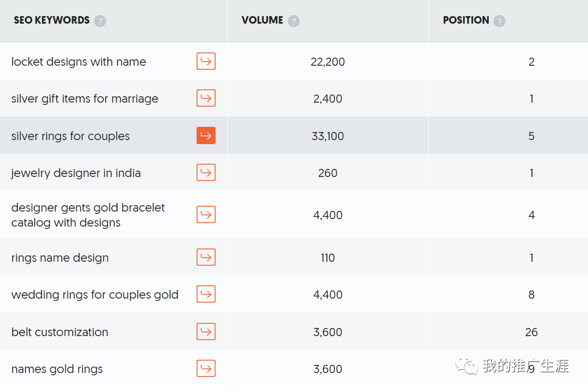Sort by the Volume column header

pyautogui.click(x=262, y=20)
